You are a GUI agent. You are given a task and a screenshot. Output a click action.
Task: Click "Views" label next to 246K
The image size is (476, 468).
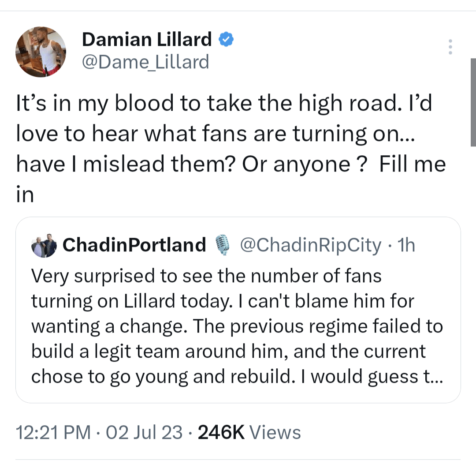[275, 433]
